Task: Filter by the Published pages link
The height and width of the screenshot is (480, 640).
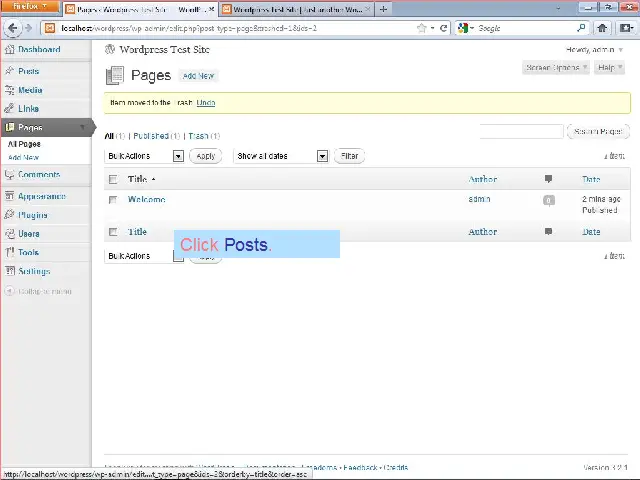Action: [x=151, y=136]
